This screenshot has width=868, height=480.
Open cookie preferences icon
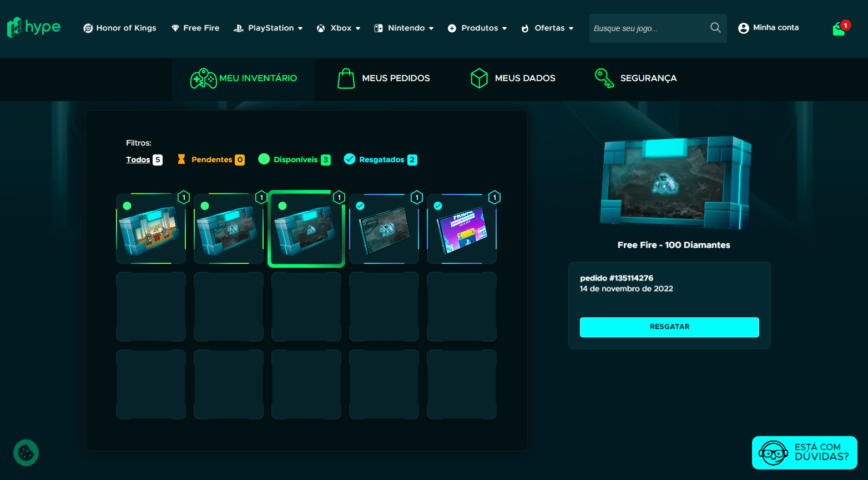coord(26,453)
